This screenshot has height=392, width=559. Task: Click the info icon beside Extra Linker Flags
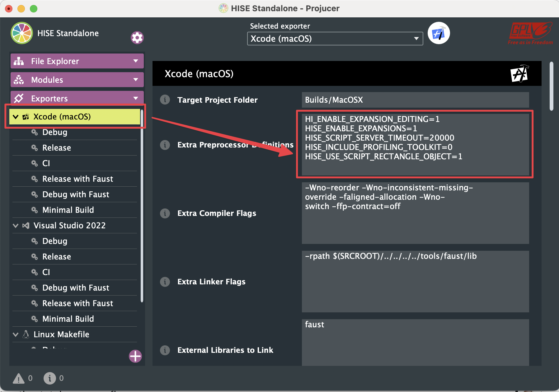tap(165, 282)
